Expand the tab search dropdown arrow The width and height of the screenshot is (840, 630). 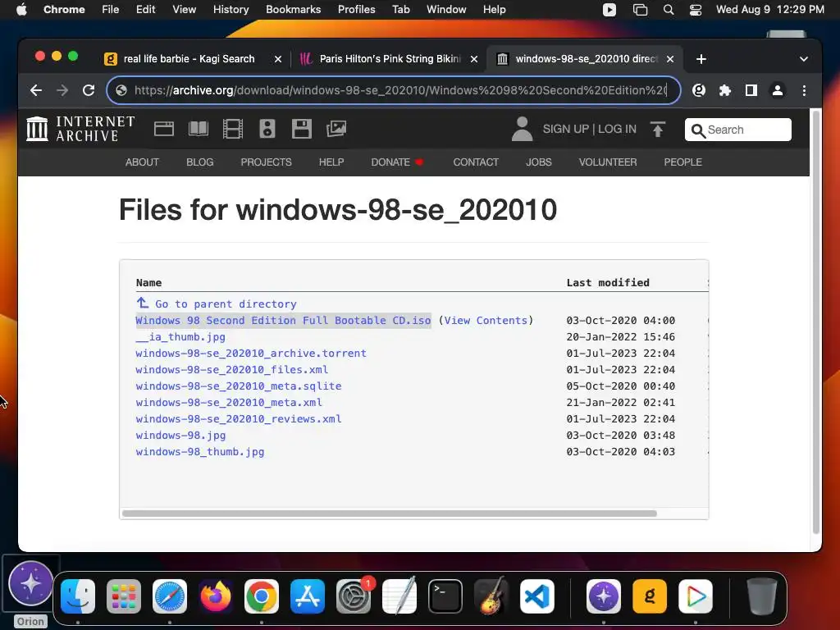tap(804, 59)
